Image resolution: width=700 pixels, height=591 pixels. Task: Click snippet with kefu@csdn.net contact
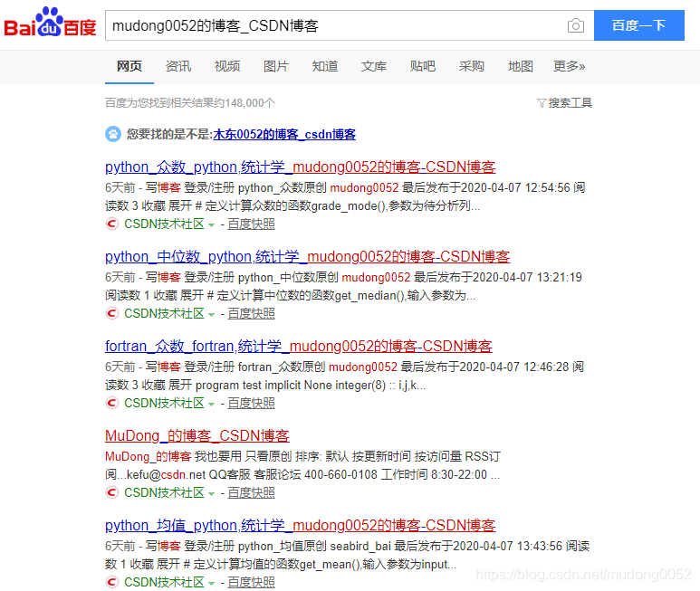pos(303,466)
